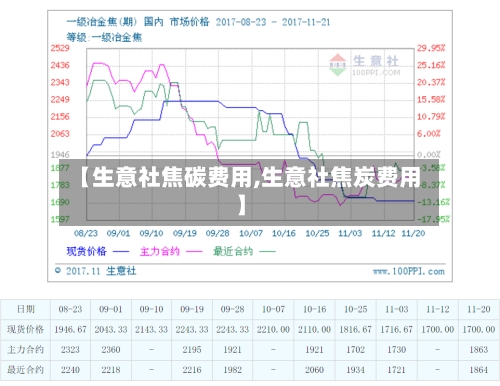Click the 2063 value on the left axis
This screenshot has width=500, height=386.
(x=60, y=134)
